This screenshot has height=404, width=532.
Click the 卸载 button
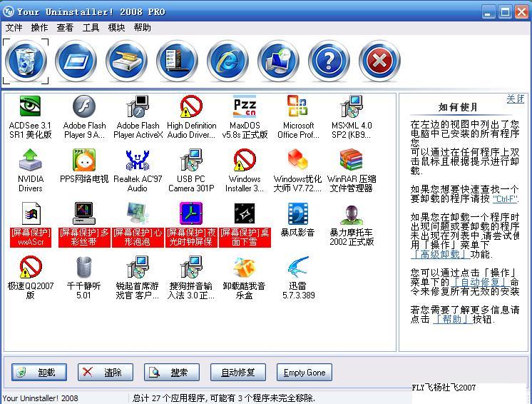39,373
